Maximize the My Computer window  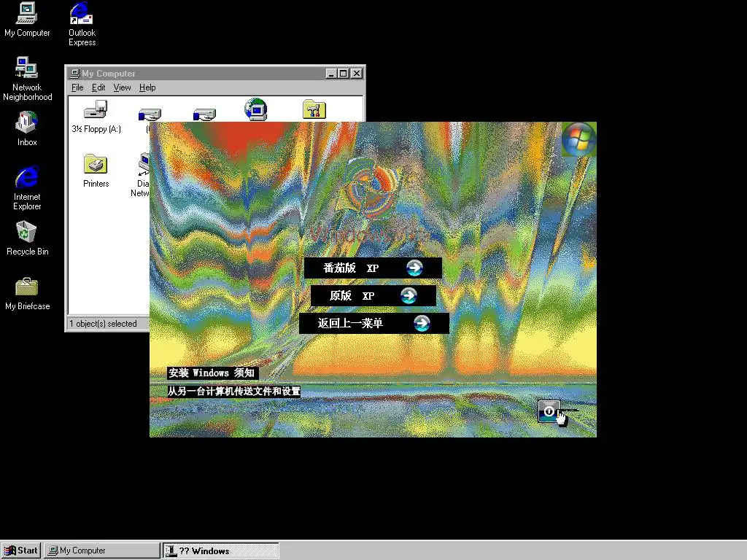click(x=343, y=74)
